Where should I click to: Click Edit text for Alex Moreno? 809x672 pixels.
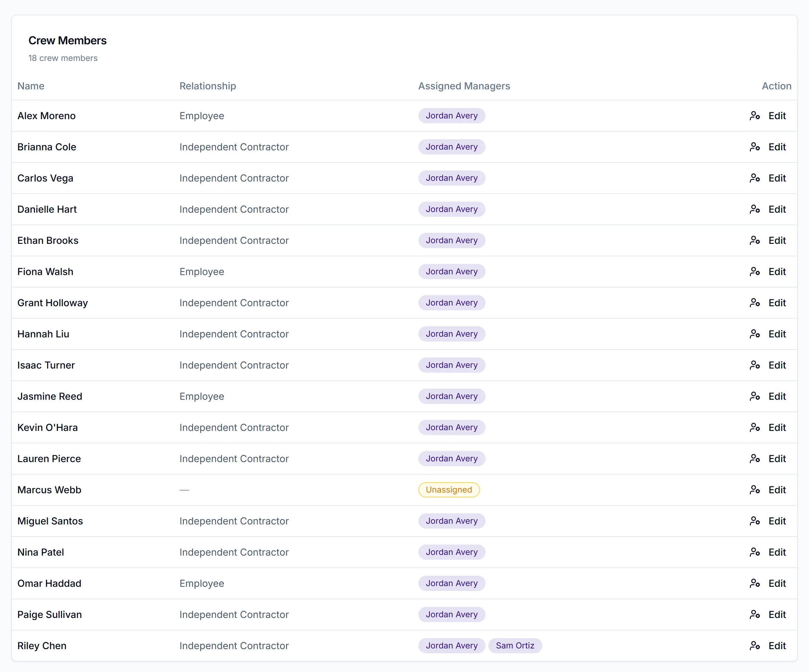[777, 116]
